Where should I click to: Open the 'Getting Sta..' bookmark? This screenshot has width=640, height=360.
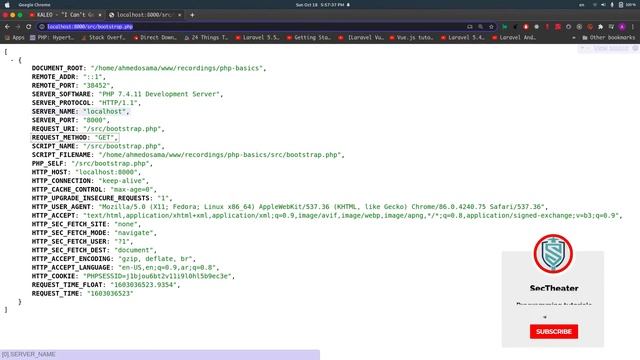tap(309, 38)
